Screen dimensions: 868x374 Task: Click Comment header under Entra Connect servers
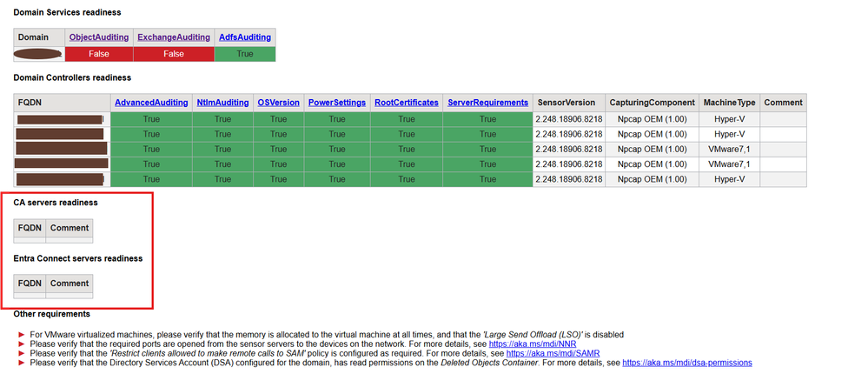(x=70, y=284)
